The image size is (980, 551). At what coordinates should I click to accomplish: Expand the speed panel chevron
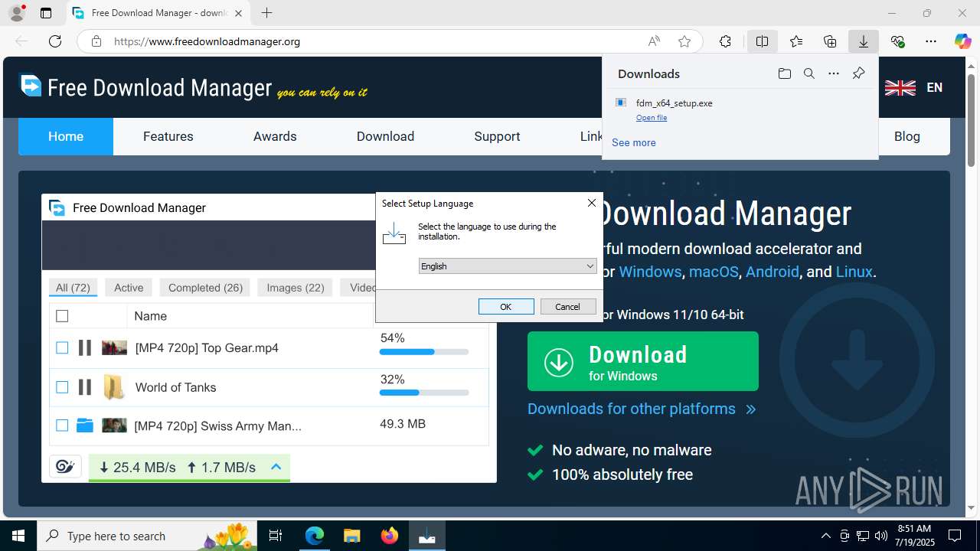276,467
